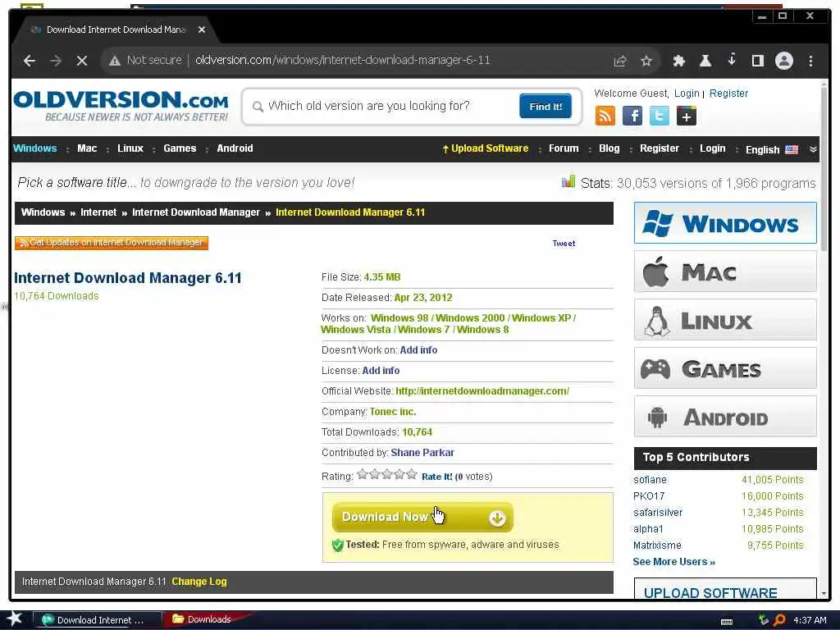Click the orange search tray icon
840x630 pixels.
(x=779, y=620)
